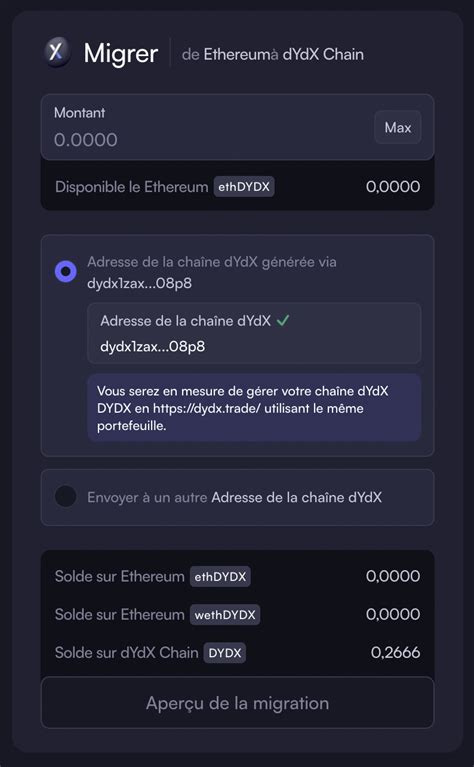Select the generated dYdX chain address option
Image resolution: width=474 pixels, height=767 pixels.
coord(66,271)
